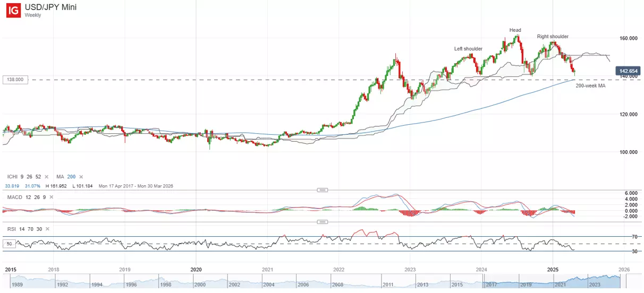Click the USD/JPY Mini title
Image resolution: width=644 pixels, height=293 pixels.
pos(50,7)
